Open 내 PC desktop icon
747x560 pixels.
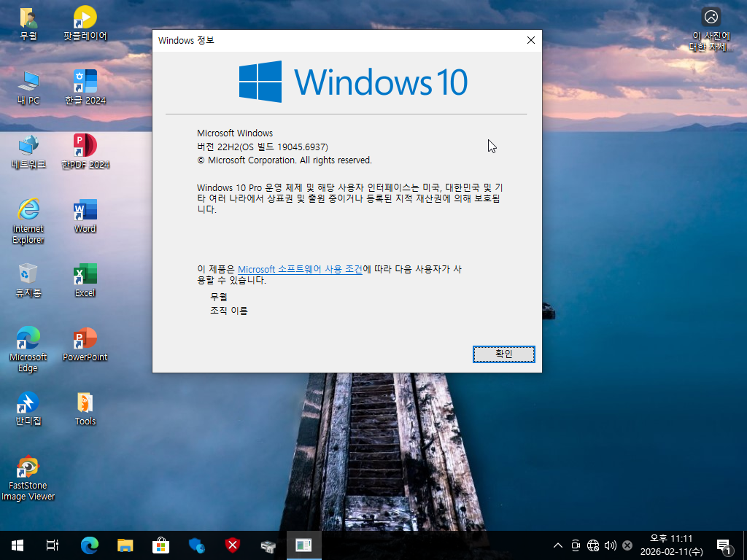[28, 87]
